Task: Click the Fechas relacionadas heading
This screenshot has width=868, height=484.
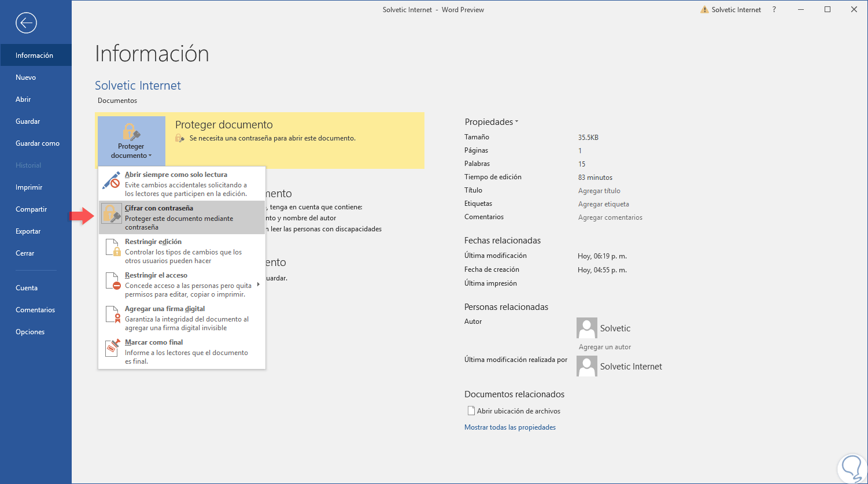Action: pyautogui.click(x=503, y=241)
